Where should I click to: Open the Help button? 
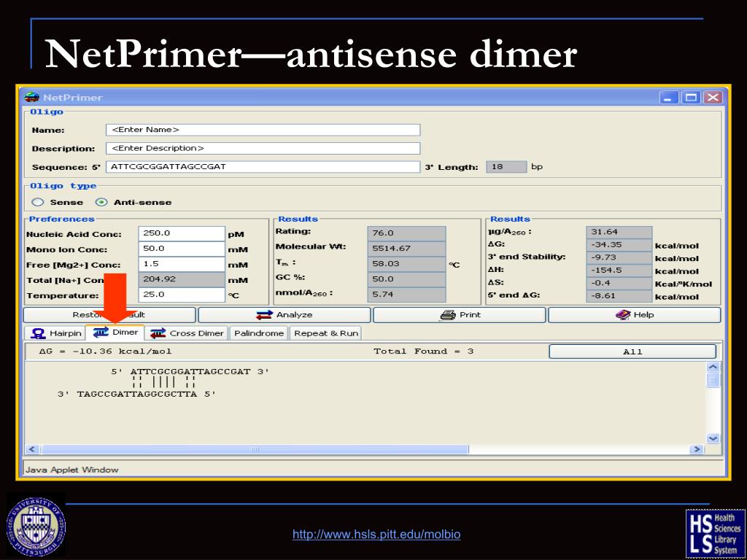(x=635, y=315)
